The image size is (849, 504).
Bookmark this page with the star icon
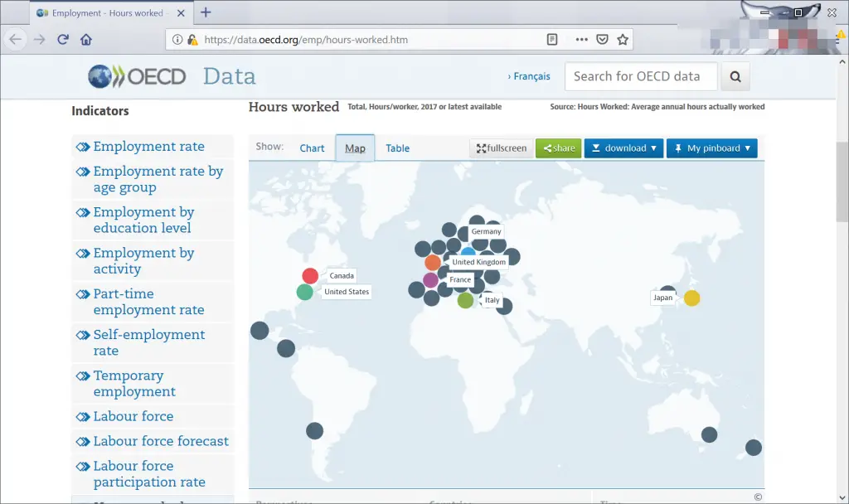pos(623,39)
